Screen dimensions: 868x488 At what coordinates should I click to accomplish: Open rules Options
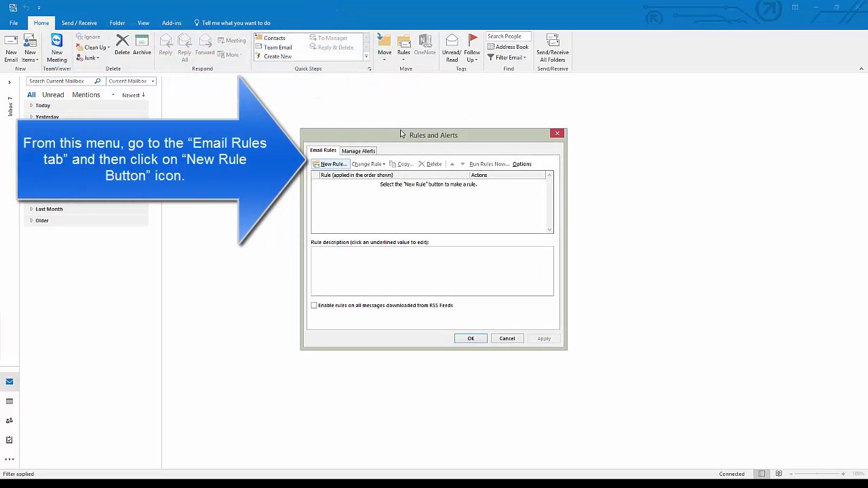point(522,164)
